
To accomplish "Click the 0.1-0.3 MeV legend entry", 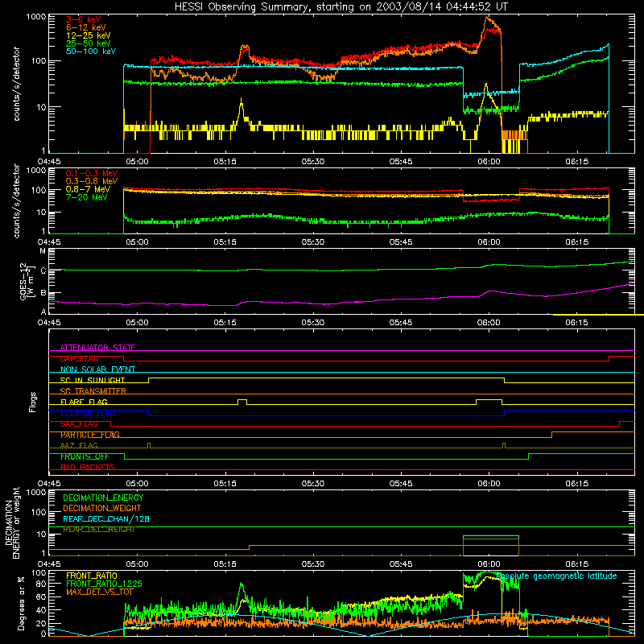I will point(92,173).
